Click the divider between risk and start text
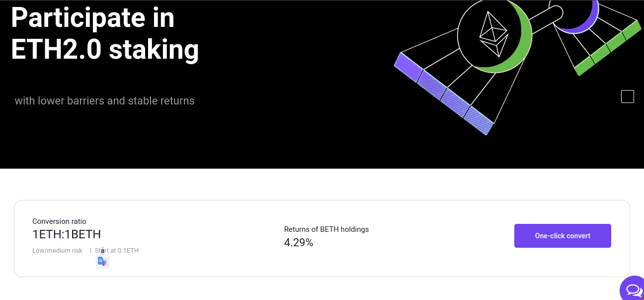Viewport: 644px width, 300px height. click(90, 251)
